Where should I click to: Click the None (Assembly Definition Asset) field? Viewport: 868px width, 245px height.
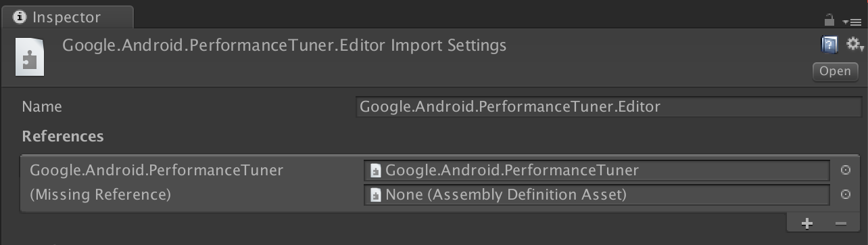(597, 195)
